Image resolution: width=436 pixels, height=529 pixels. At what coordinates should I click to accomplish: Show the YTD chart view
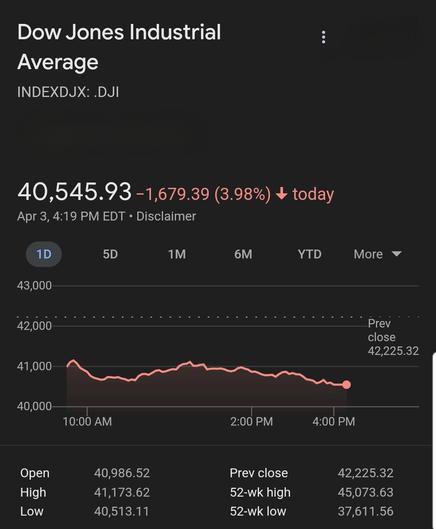click(x=309, y=254)
